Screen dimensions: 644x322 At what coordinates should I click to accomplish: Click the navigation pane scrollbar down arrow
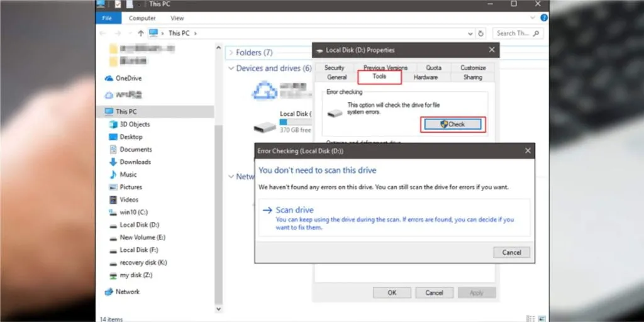pyautogui.click(x=219, y=309)
